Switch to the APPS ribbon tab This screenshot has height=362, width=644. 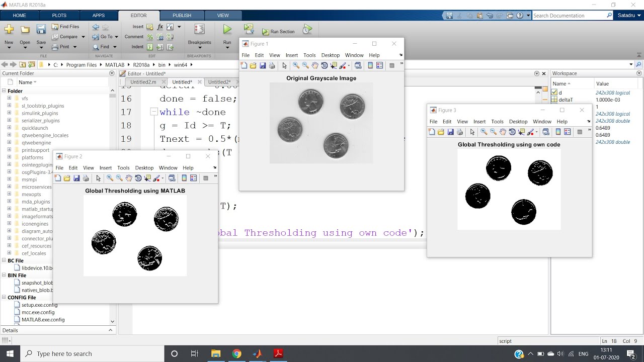pos(99,16)
